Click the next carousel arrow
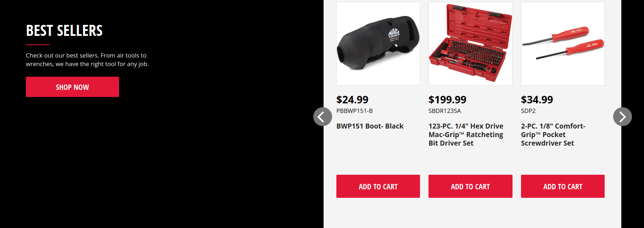 click(x=622, y=116)
